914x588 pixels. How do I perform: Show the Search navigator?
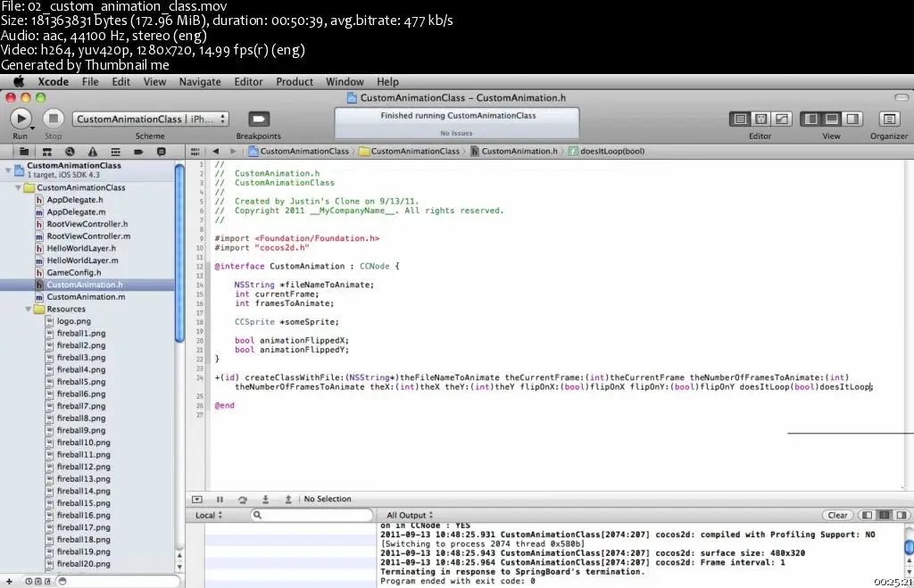click(70, 152)
